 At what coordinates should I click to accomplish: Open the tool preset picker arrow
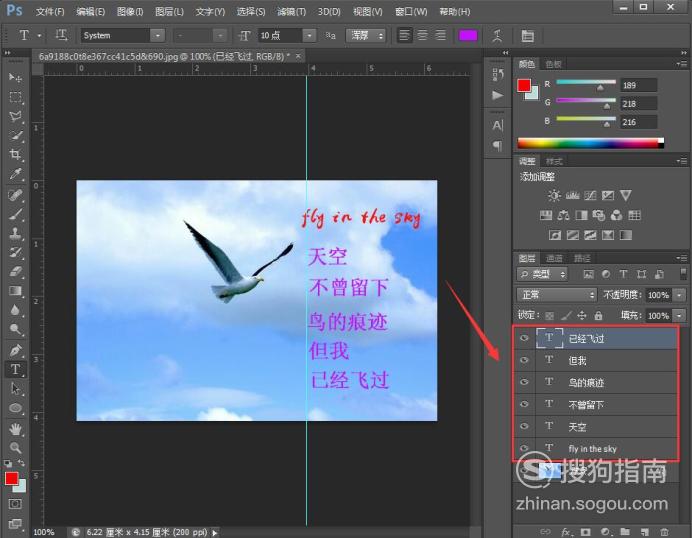(x=39, y=35)
